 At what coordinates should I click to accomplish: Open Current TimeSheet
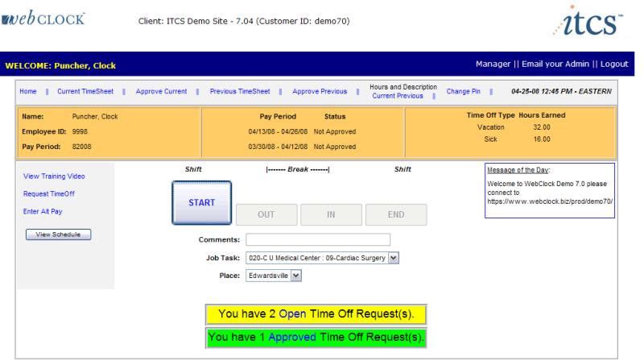85,91
